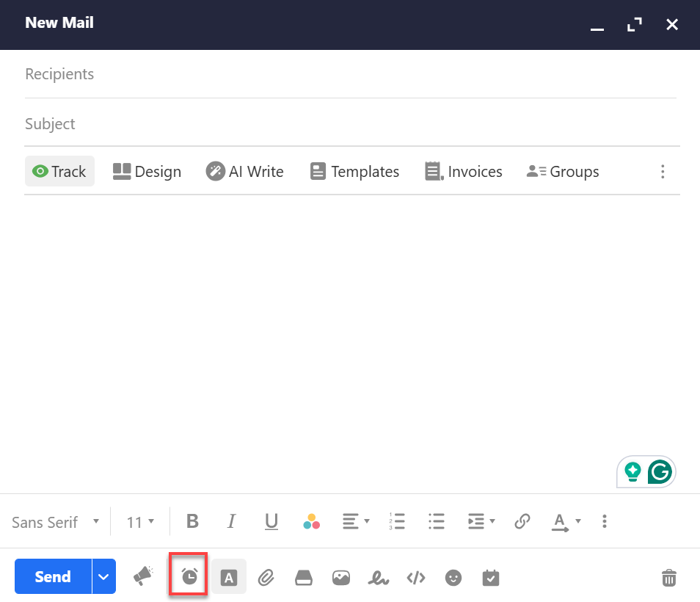Open the text color picker
700x602 pixels.
(x=311, y=521)
